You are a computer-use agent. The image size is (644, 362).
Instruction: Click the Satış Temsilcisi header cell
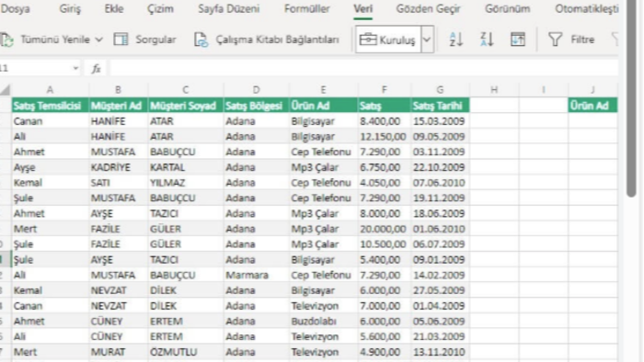click(x=50, y=106)
